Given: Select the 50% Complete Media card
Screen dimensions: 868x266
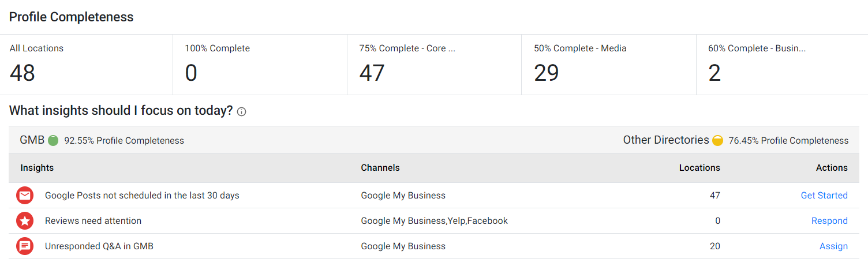Looking at the screenshot, I should 609,65.
